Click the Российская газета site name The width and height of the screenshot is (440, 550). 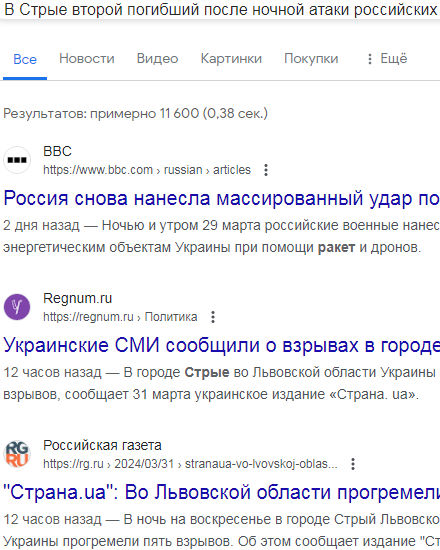102,445
